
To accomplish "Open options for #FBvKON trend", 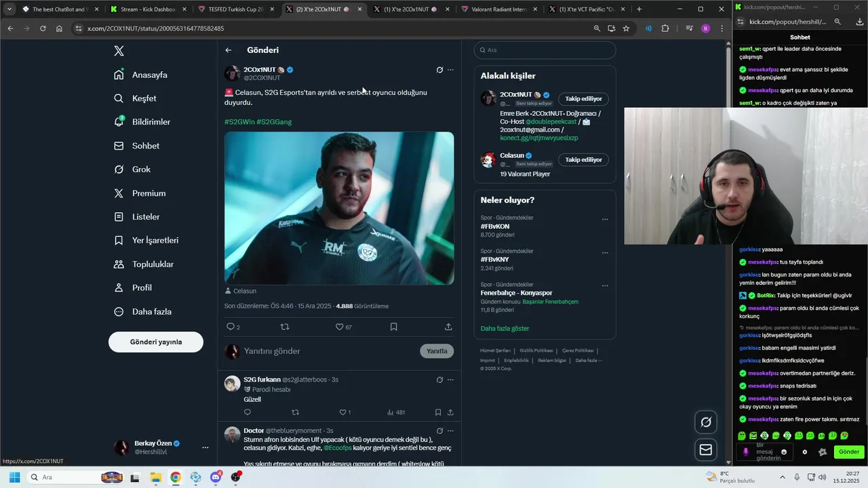I will click(x=605, y=220).
